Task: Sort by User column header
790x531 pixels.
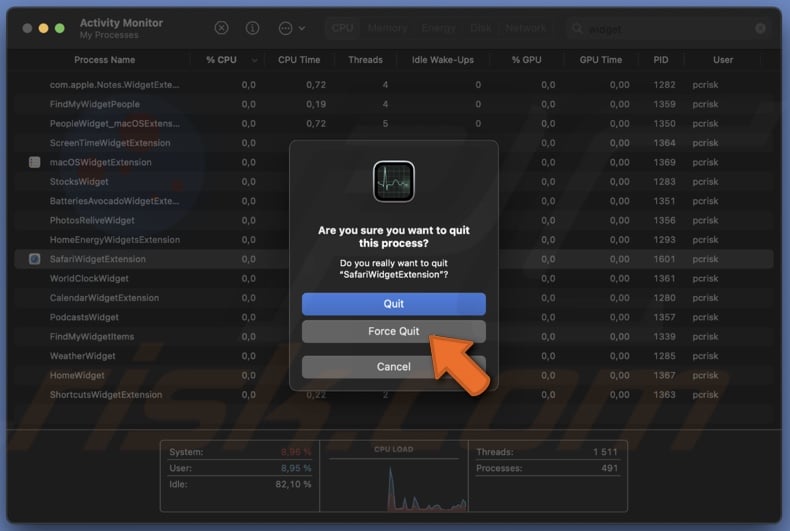Action: tap(723, 60)
